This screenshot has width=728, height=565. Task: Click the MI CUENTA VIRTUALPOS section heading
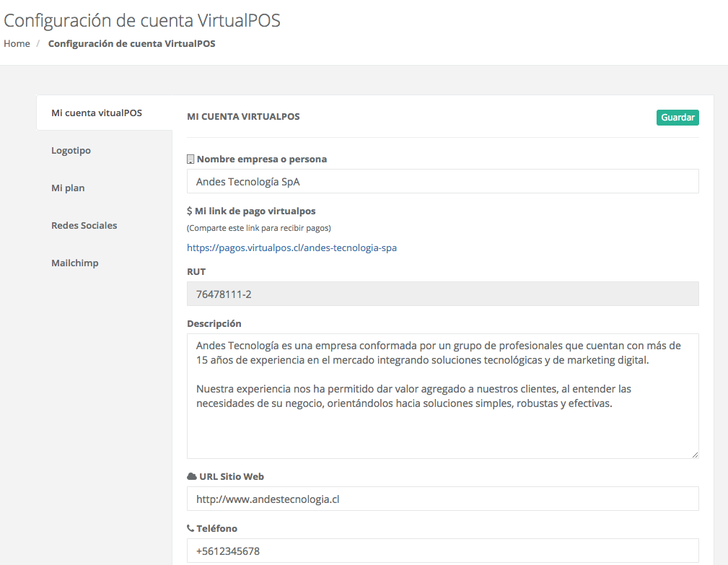pyautogui.click(x=243, y=116)
